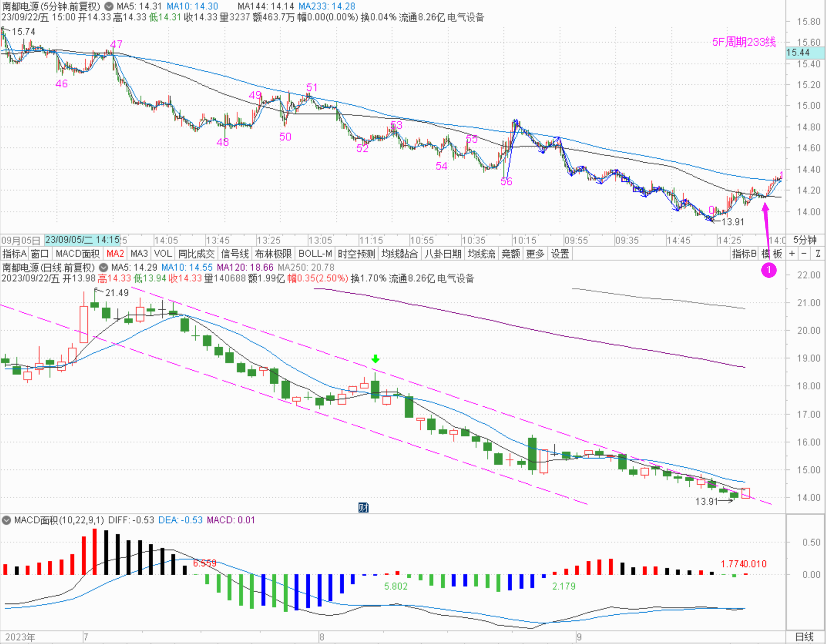The width and height of the screenshot is (826, 644).
Task: Select the 均线黏合 tab
Action: (399, 254)
